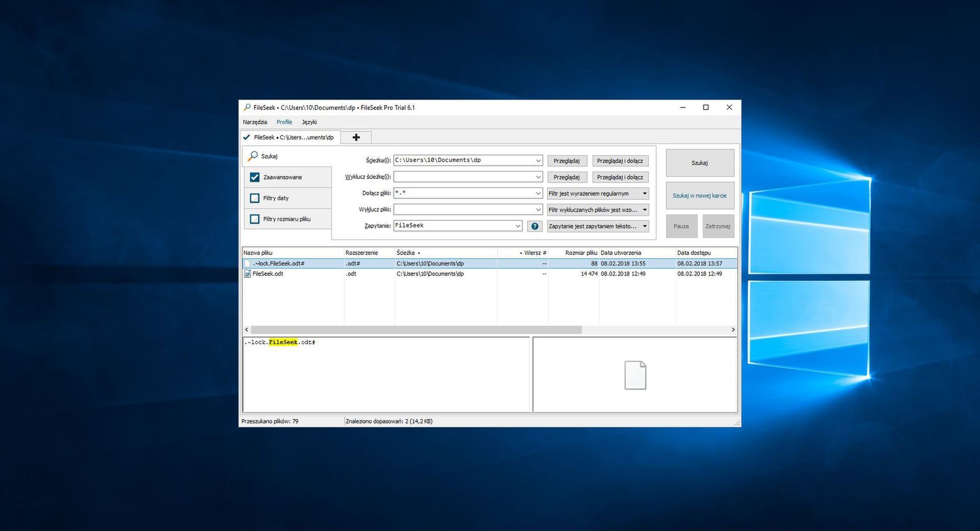Enable the Filtry rozmiaru pliku checkbox
This screenshot has width=980, height=531.
(255, 219)
